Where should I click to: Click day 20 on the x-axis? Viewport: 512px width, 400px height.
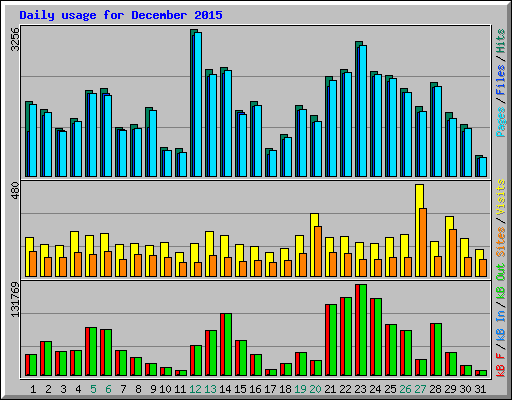(x=316, y=389)
